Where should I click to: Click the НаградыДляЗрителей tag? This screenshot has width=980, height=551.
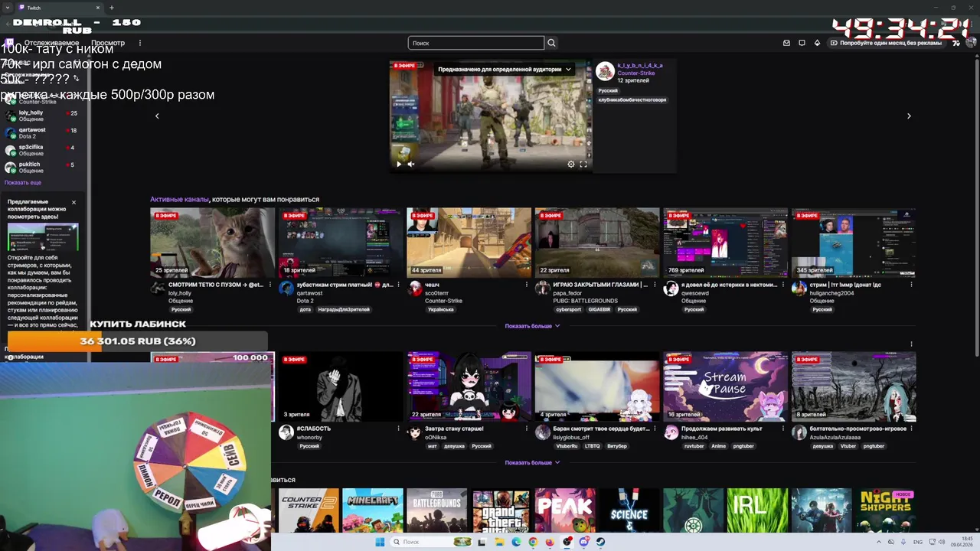click(345, 310)
